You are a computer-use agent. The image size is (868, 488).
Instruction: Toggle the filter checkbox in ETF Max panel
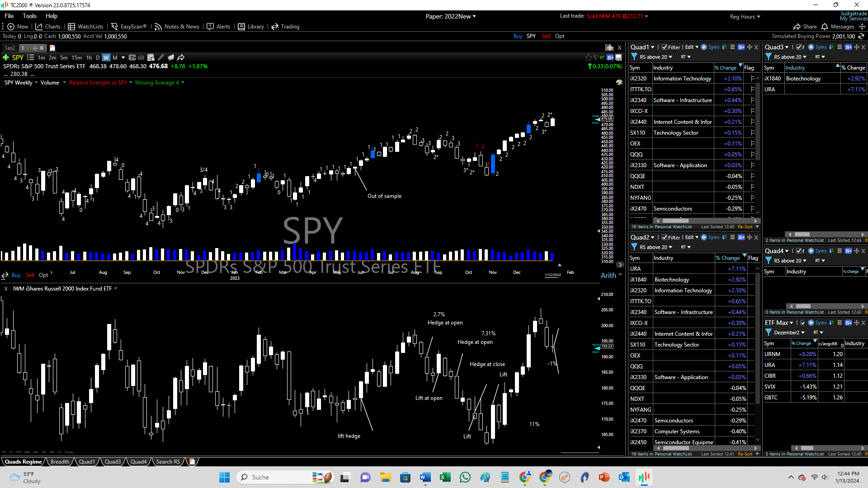click(803, 323)
